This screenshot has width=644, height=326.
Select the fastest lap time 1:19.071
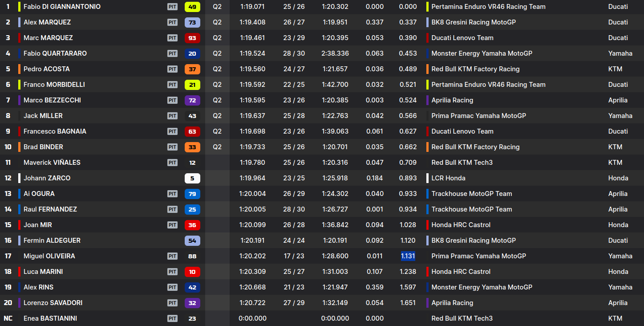[x=252, y=7]
